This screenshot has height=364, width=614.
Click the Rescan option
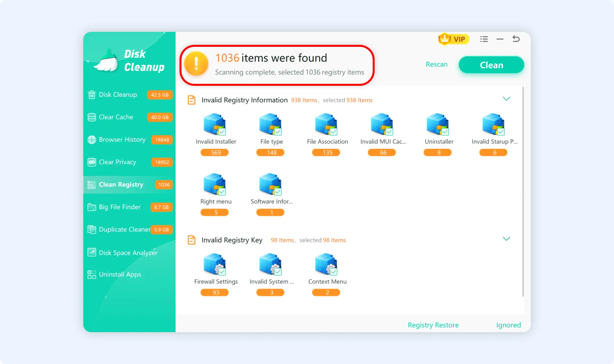436,64
